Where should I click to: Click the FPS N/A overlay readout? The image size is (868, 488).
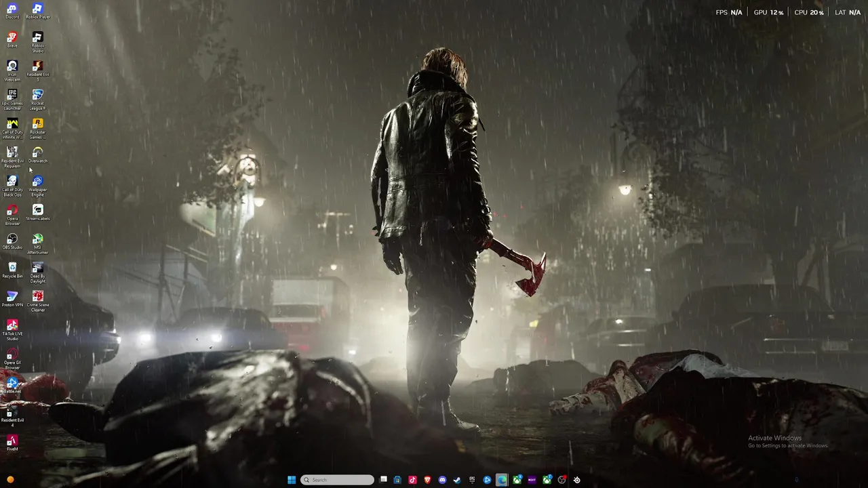click(x=729, y=13)
